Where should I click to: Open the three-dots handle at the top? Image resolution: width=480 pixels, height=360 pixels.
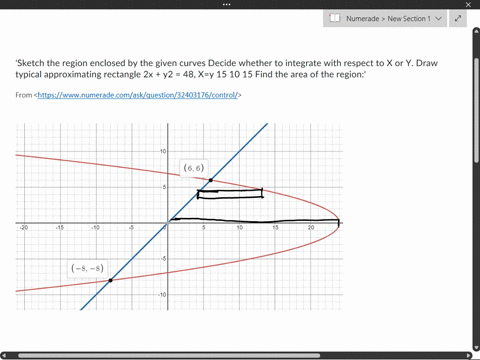click(226, 4)
